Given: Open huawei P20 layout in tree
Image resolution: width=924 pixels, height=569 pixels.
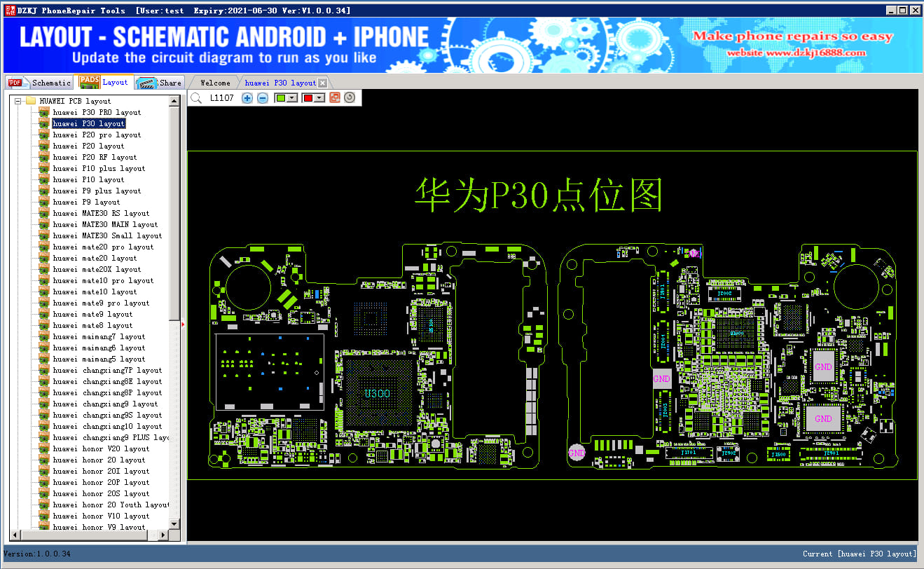Looking at the screenshot, I should 88,146.
